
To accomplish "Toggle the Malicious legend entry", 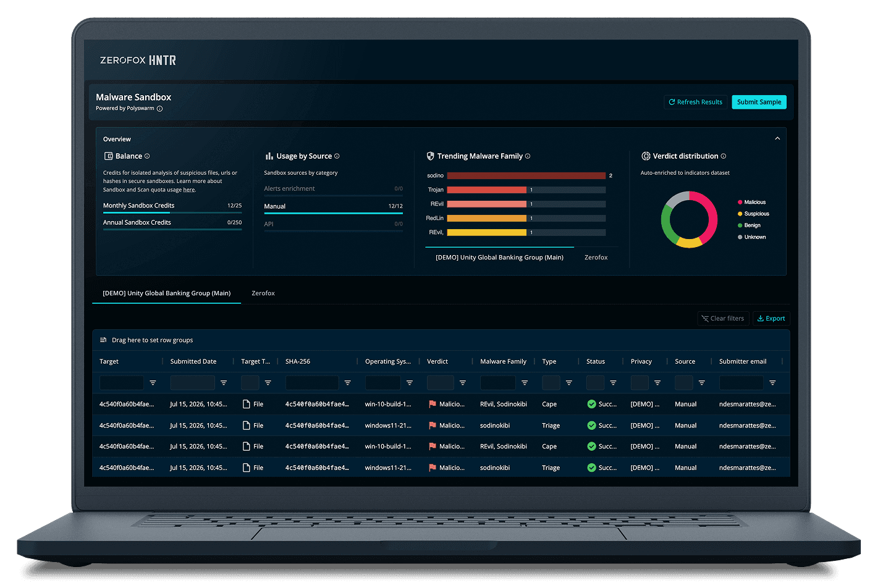I will (x=751, y=203).
